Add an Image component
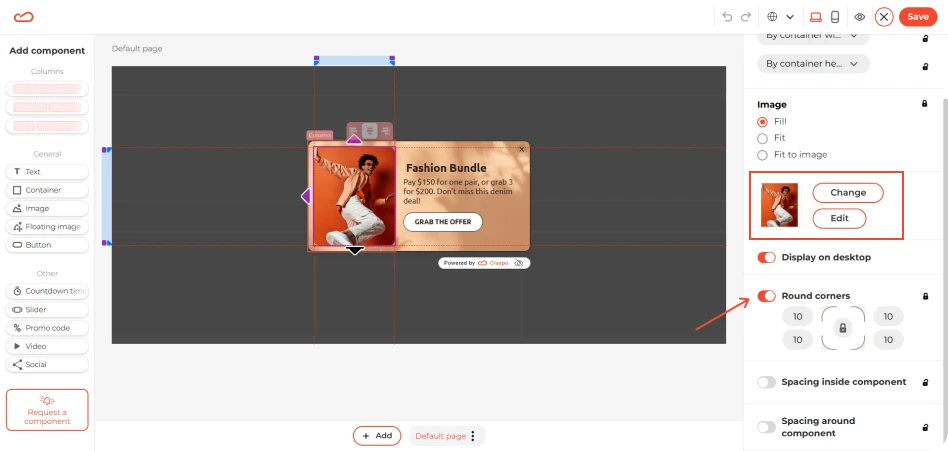The image size is (948, 451). (x=47, y=208)
